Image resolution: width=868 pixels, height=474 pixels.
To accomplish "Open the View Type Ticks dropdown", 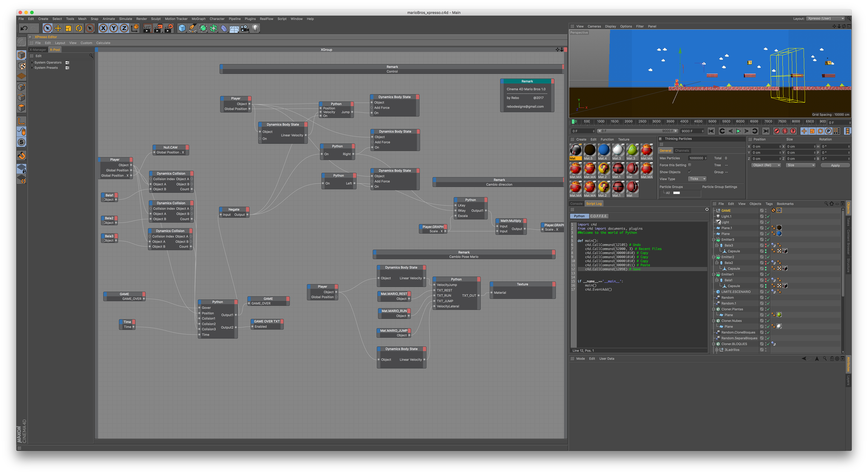I will pyautogui.click(x=697, y=179).
